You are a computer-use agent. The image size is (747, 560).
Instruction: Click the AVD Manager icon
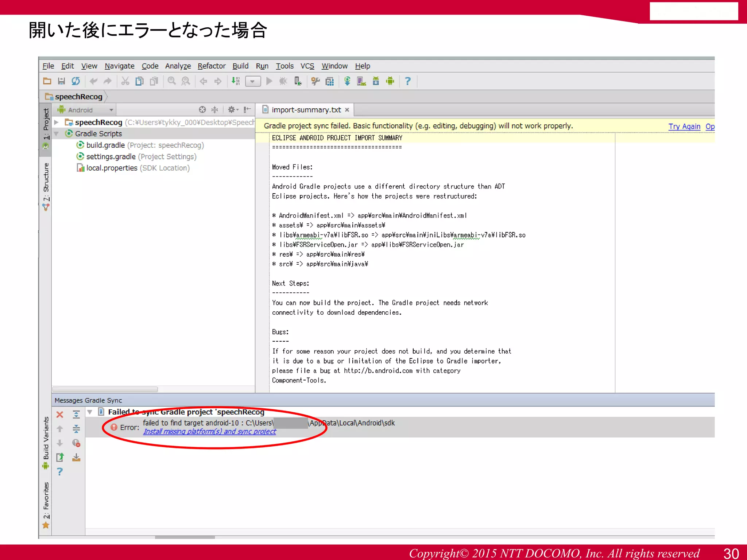coord(361,81)
